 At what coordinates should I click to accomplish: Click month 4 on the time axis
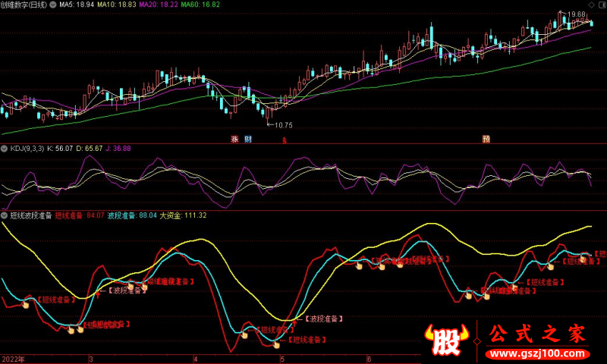196,359
